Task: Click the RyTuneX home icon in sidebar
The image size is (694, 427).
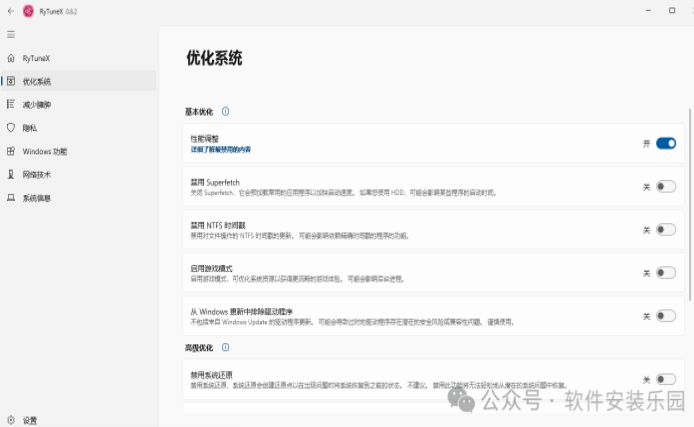Action: pos(10,58)
